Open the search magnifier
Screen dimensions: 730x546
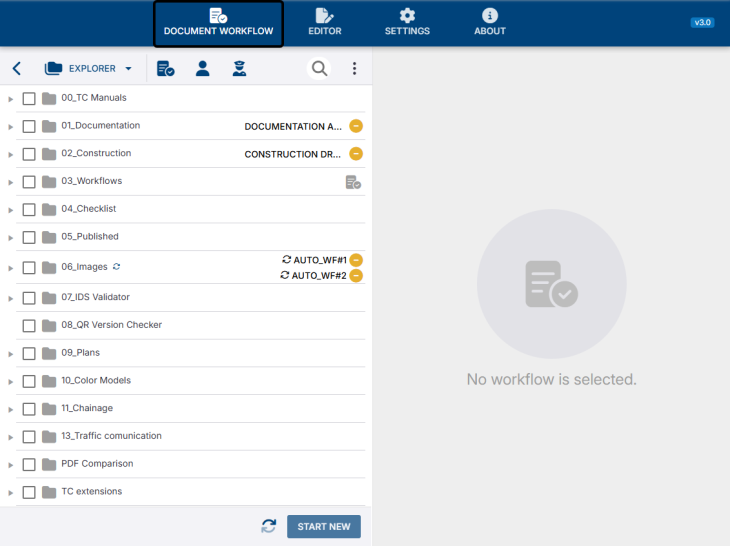319,68
